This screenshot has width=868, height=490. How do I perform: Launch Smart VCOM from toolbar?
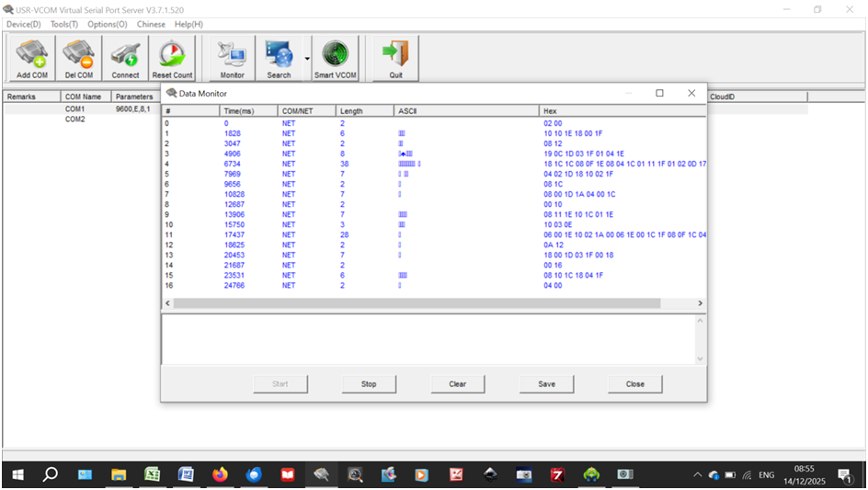336,59
